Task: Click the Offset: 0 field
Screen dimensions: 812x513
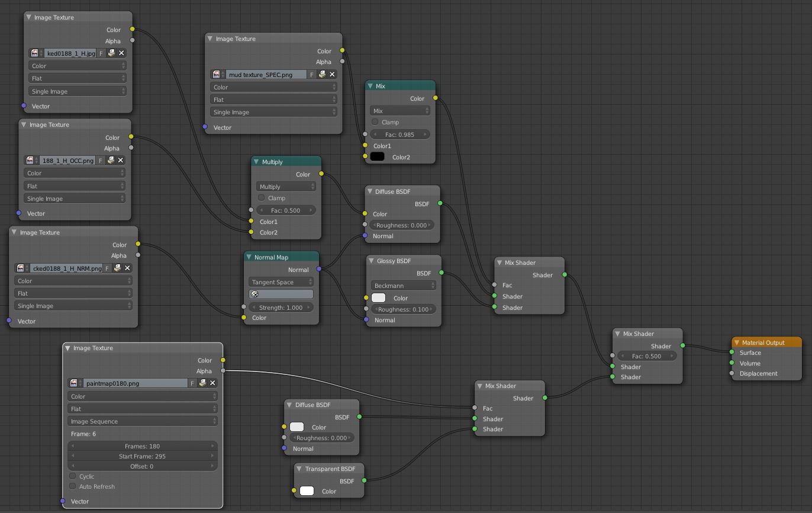Action: (143, 466)
